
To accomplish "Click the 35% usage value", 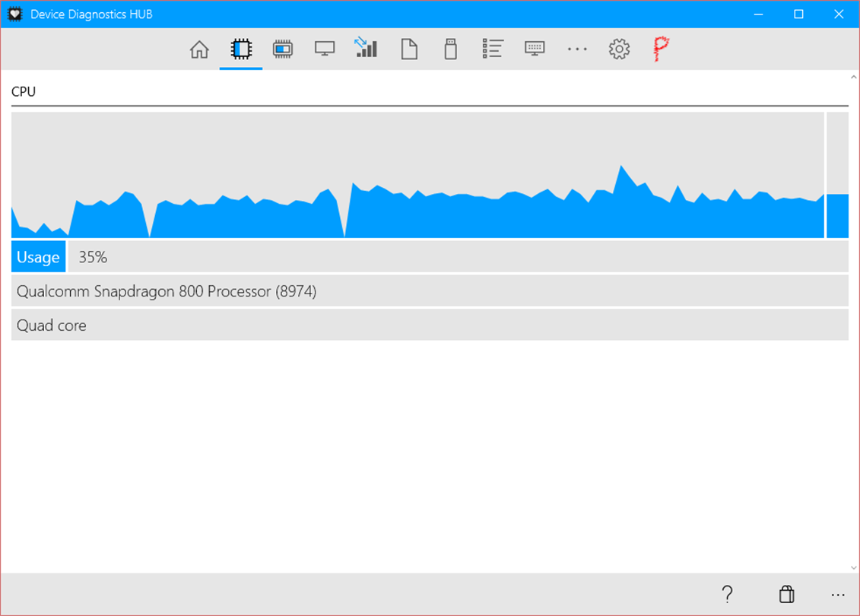I will (x=93, y=257).
